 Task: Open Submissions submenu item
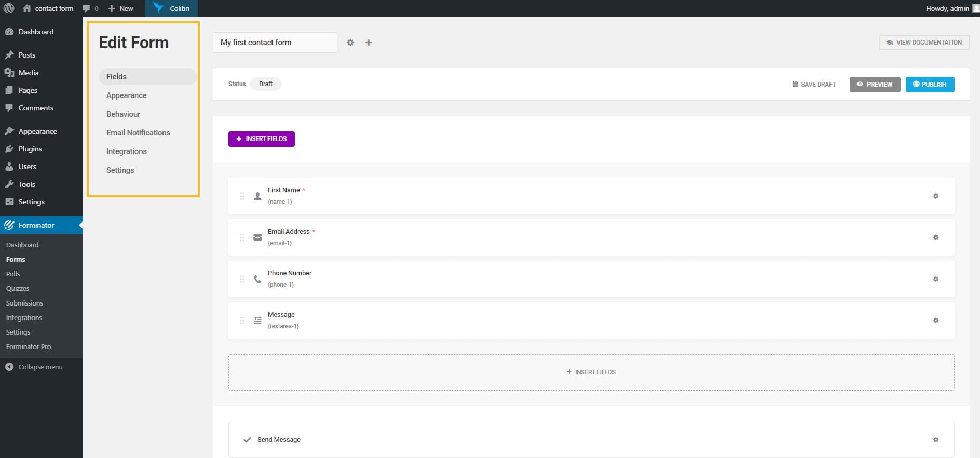(24, 303)
